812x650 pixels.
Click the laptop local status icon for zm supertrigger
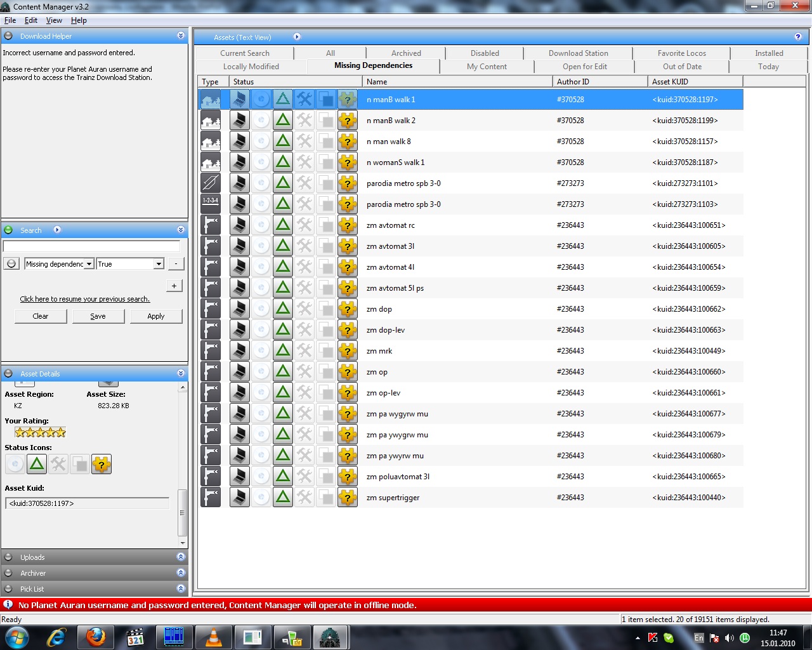(239, 498)
